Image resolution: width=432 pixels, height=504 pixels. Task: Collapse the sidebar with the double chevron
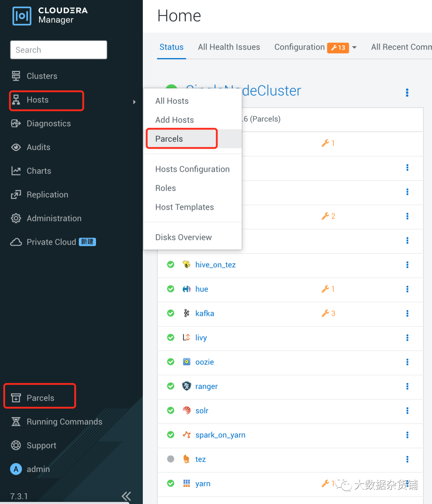[x=126, y=496]
